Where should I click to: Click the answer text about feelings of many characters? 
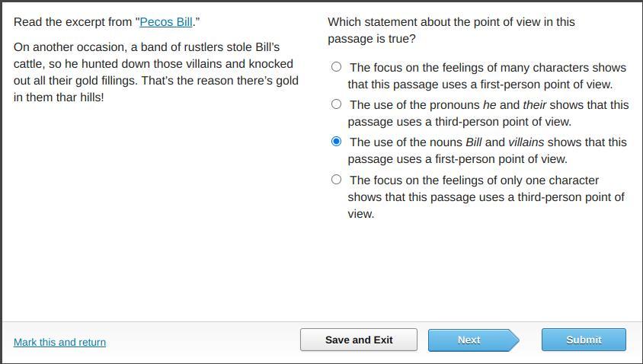[x=487, y=76]
